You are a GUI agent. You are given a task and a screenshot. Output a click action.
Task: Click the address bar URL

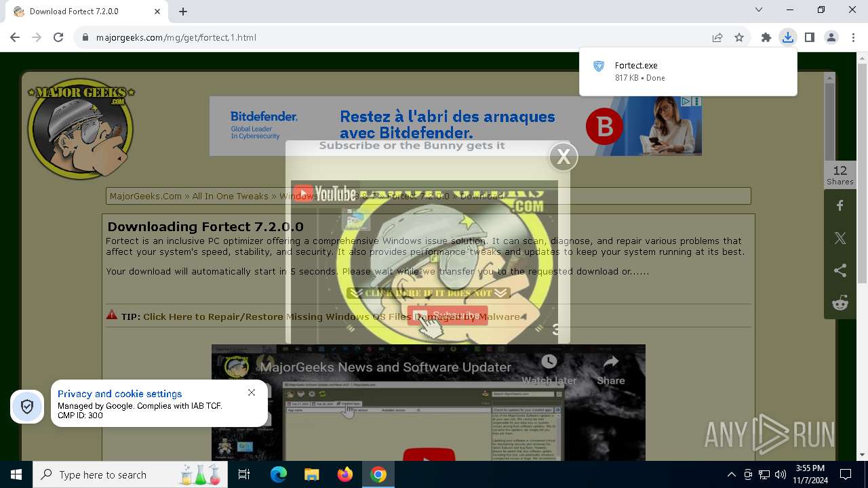(x=176, y=37)
